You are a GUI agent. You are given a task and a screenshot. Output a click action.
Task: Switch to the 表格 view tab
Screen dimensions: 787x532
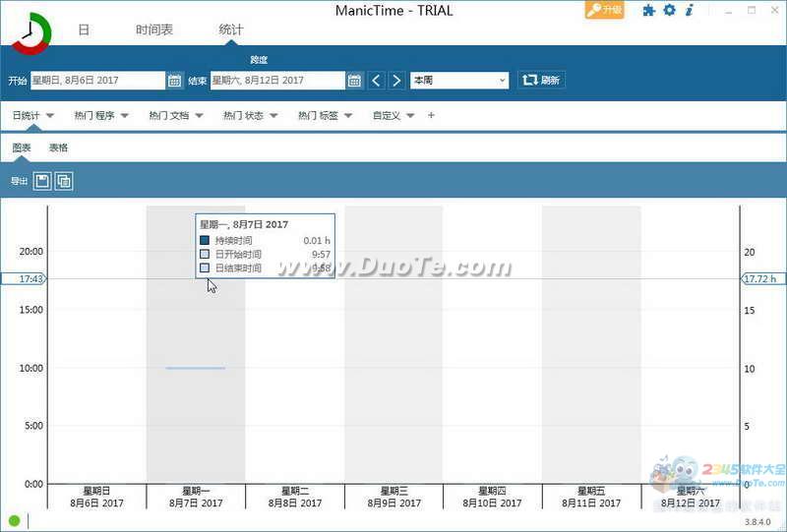pyautogui.click(x=59, y=148)
